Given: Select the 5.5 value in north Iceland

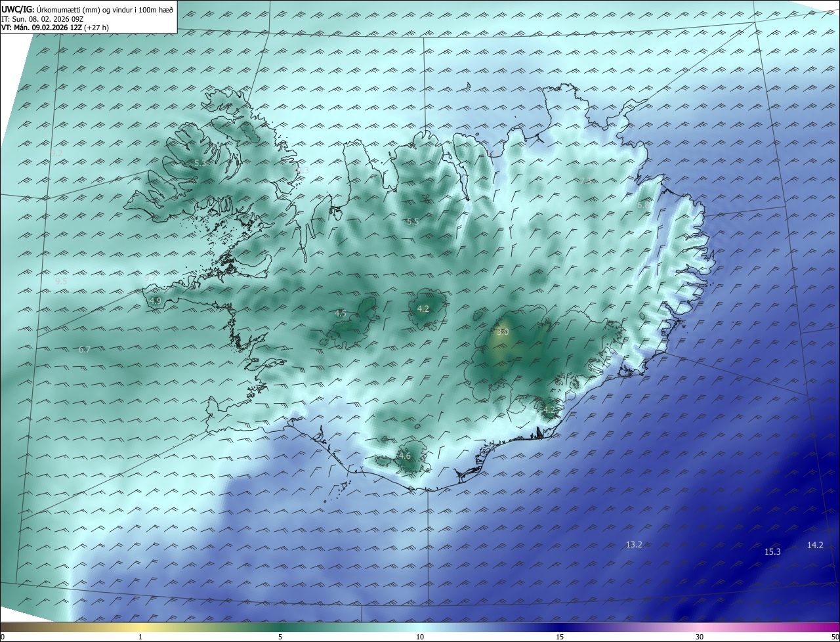Looking at the screenshot, I should coord(412,222).
